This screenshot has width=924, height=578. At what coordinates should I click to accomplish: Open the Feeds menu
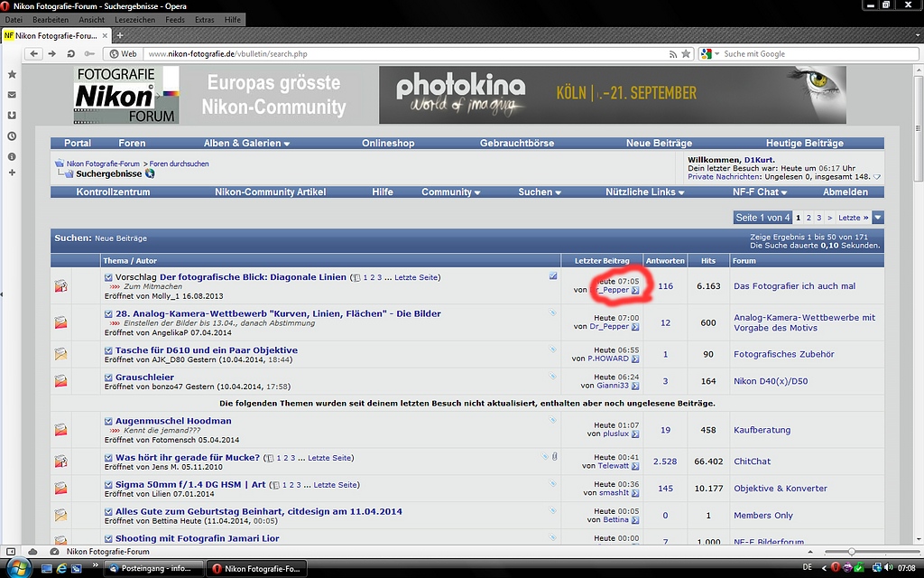pyautogui.click(x=175, y=20)
